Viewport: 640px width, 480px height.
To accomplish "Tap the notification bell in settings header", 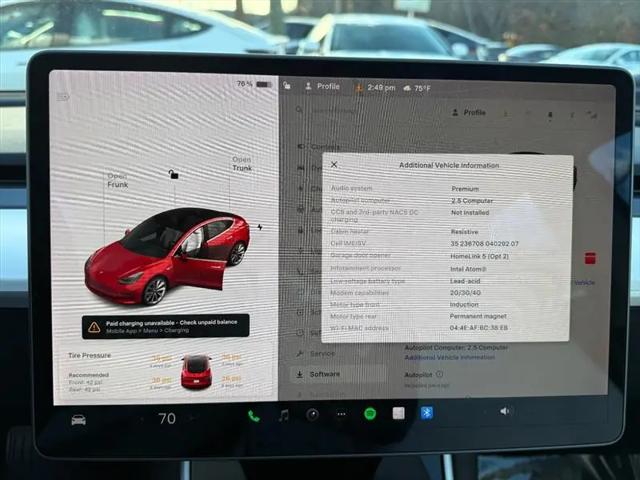I will [x=550, y=115].
